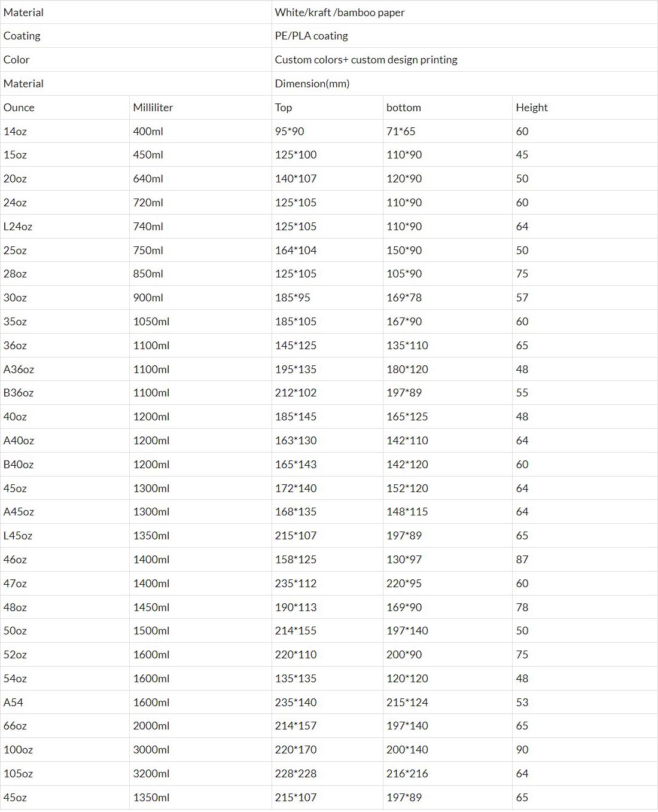
Task: Select the Height column header
Action: click(x=532, y=108)
